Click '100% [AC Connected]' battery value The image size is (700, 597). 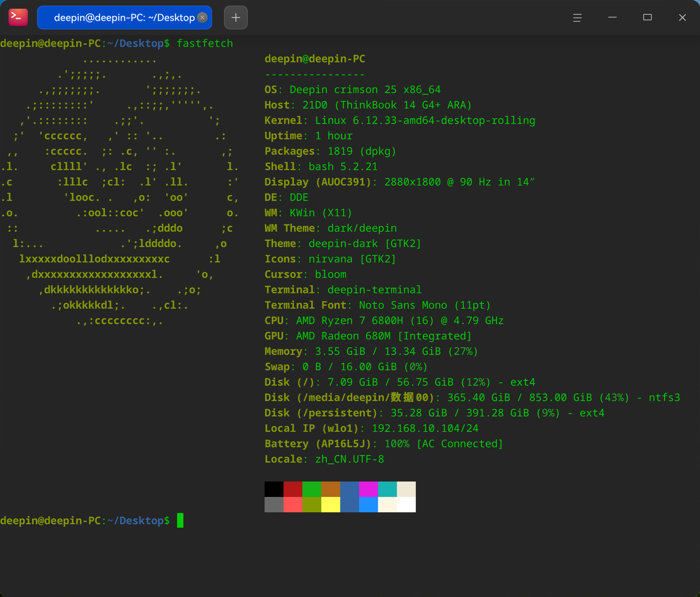tap(444, 444)
